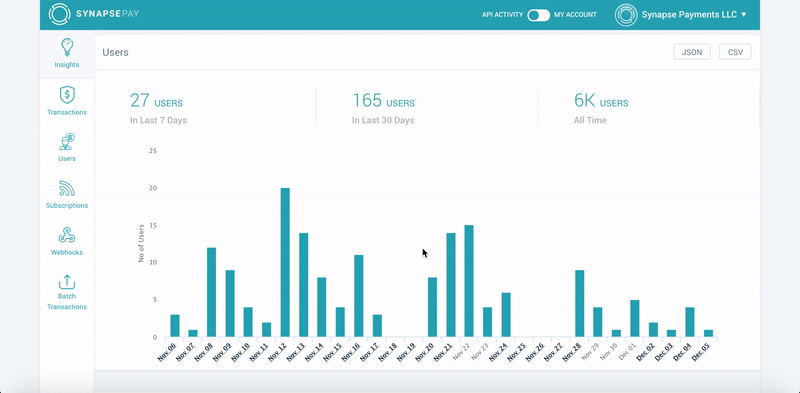Click the Nov 12 axis label
800x393 pixels.
click(278, 352)
